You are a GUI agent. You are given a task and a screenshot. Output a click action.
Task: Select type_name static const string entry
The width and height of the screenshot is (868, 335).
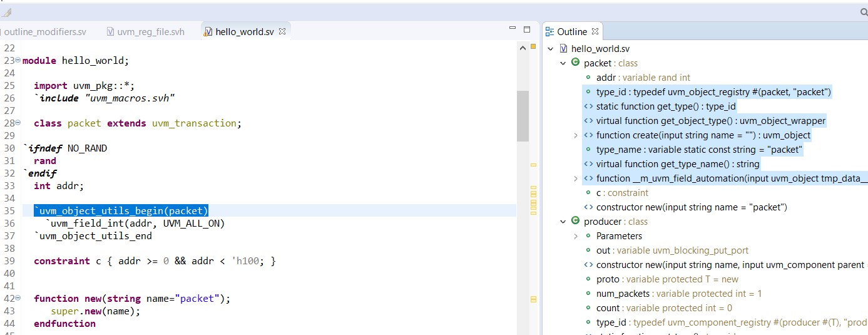[x=699, y=150]
